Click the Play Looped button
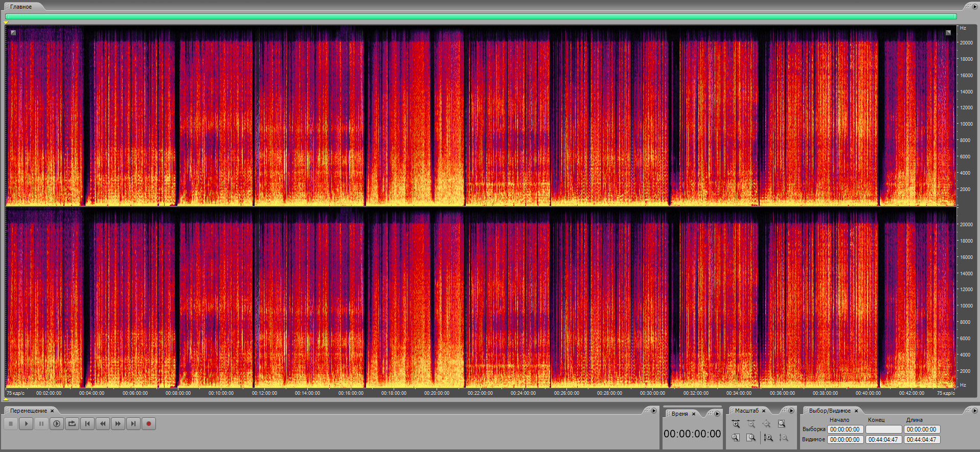Viewport: 980px width, 452px height. coord(72,423)
